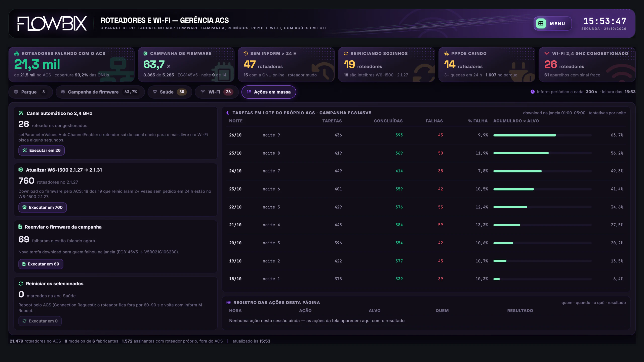Click the Wi-Fi icon beside 2,4 GHz congestionado

(x=547, y=54)
